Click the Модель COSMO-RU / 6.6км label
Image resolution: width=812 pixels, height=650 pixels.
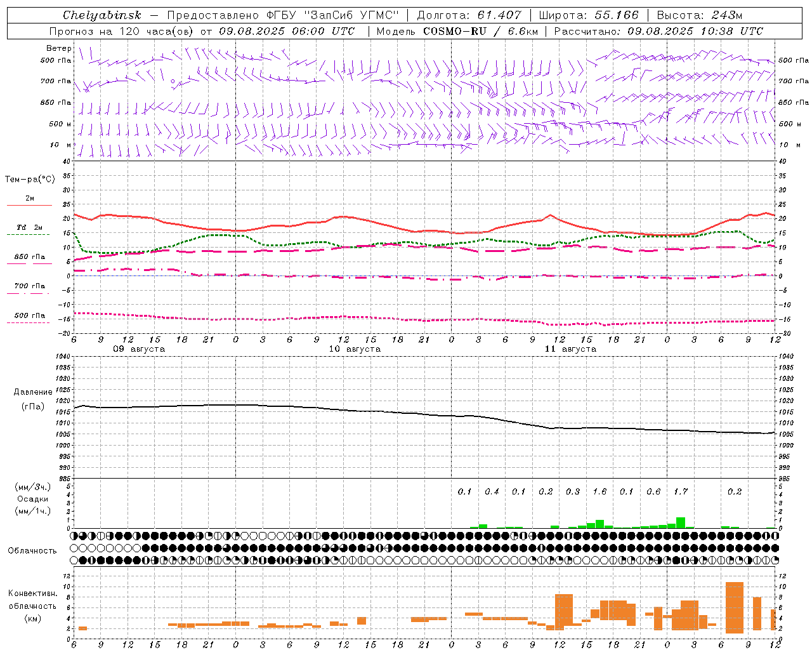458,31
